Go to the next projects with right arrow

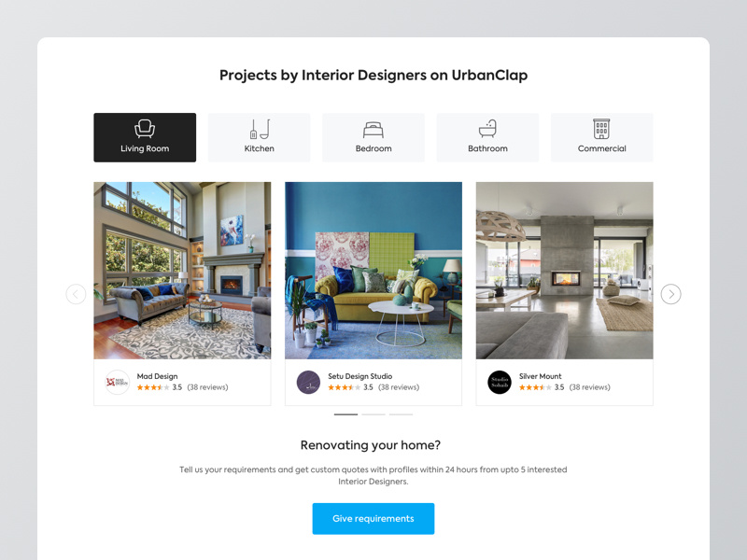(670, 294)
